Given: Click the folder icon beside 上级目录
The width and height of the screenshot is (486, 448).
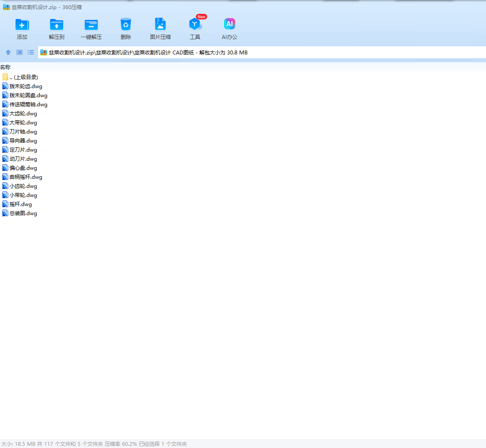Looking at the screenshot, I should [x=5, y=77].
